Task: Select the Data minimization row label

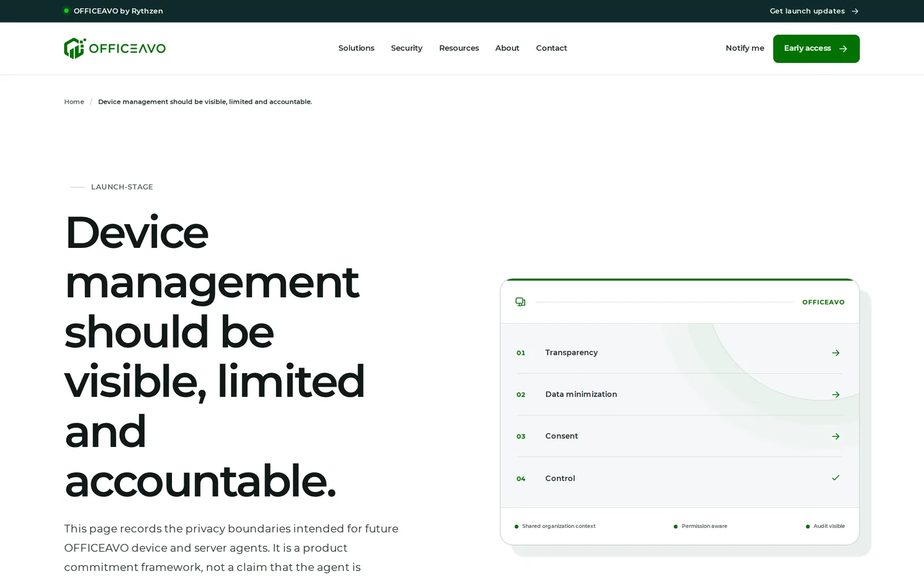Action: click(581, 394)
